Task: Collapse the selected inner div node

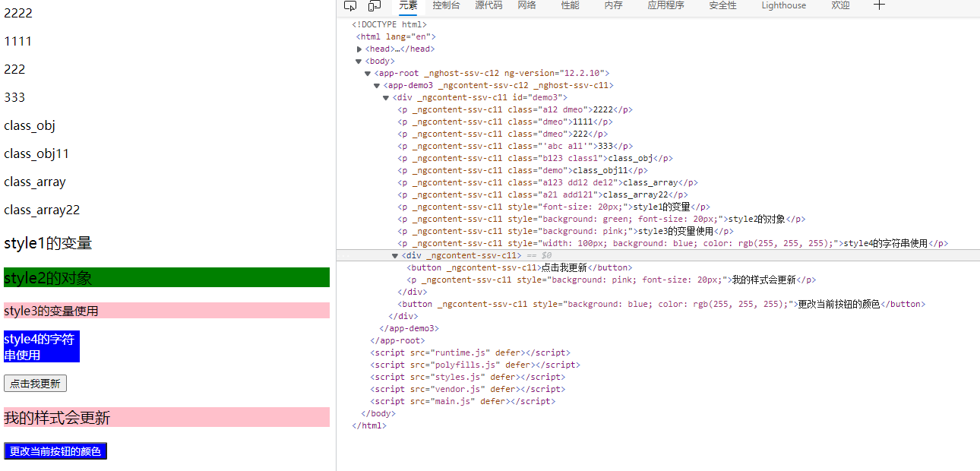Action: (396, 255)
